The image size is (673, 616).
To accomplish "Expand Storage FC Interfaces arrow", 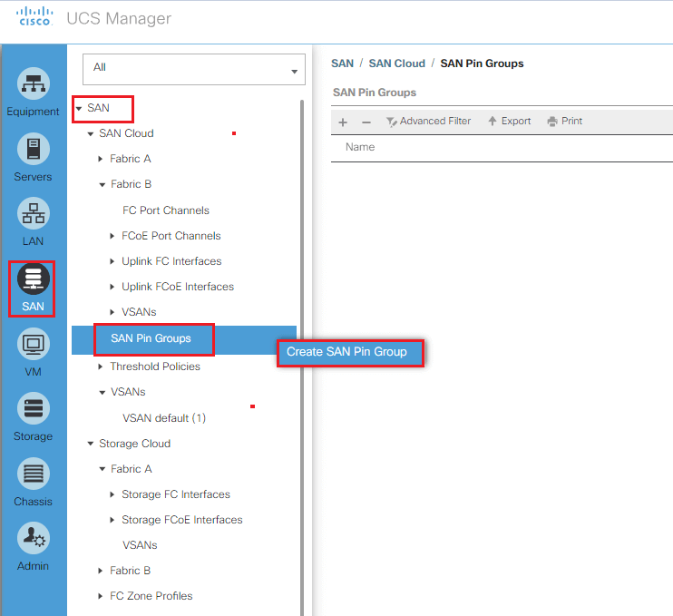I will (x=112, y=494).
